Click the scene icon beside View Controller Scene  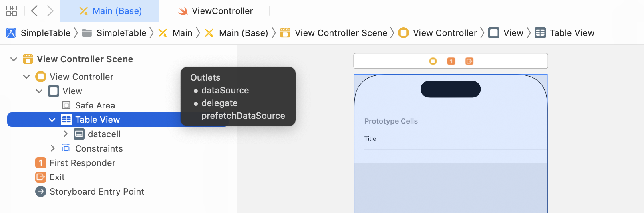tap(28, 59)
